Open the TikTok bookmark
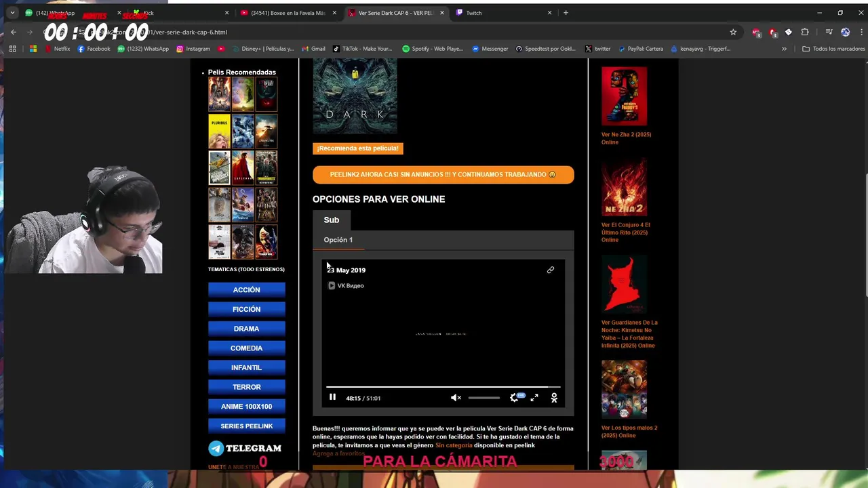The width and height of the screenshot is (868, 488). (363, 49)
